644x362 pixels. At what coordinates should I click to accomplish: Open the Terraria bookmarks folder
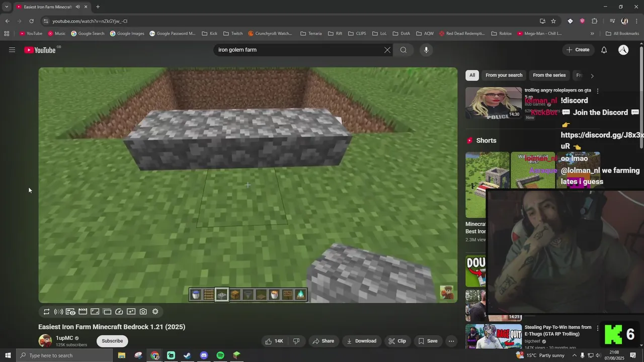tap(311, 34)
